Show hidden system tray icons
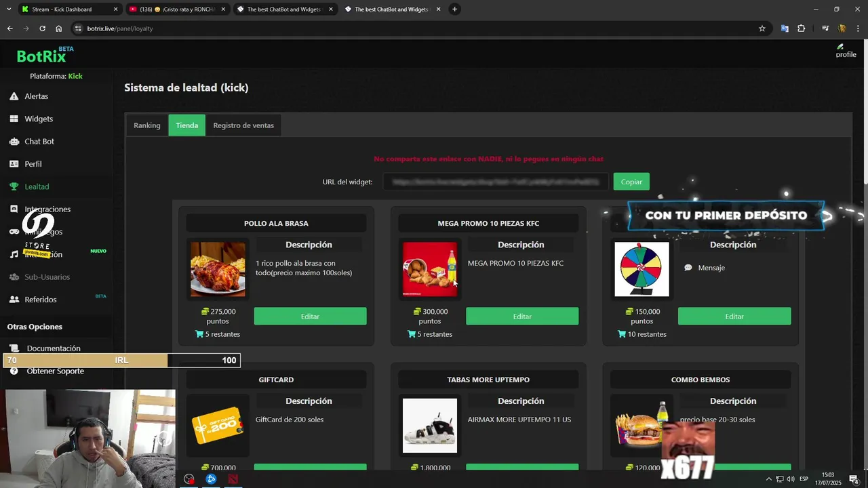Viewport: 868px width, 488px height. (769, 479)
